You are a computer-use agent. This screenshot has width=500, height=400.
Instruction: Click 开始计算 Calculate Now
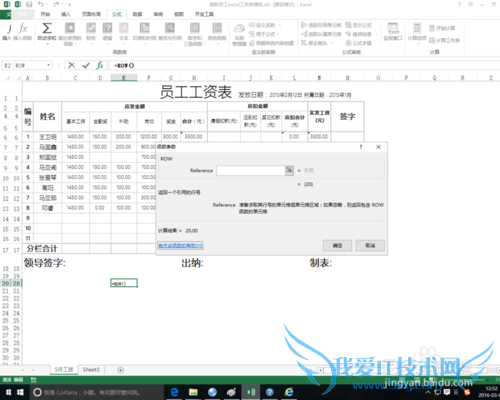tap(442, 28)
